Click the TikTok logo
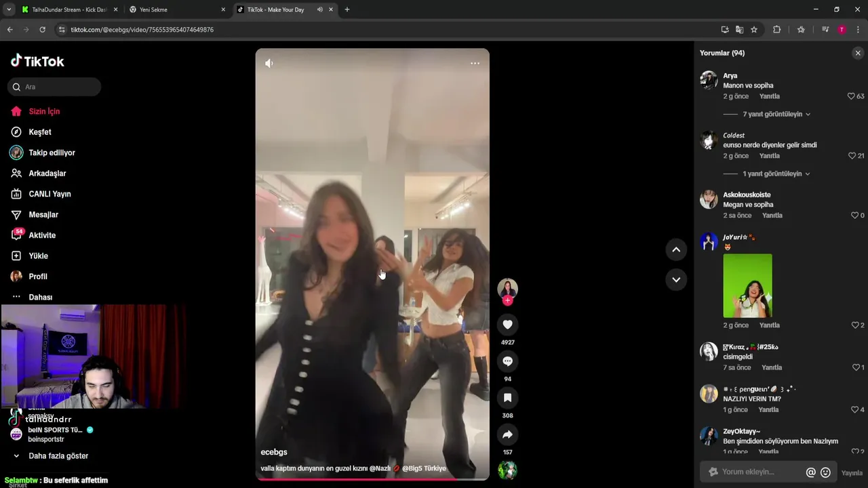This screenshot has height=488, width=868. click(37, 61)
